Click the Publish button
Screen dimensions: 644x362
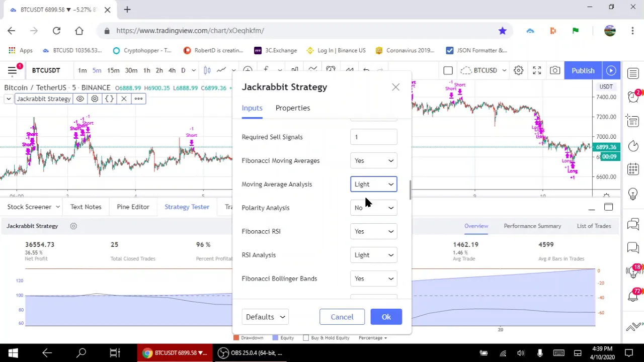pyautogui.click(x=583, y=70)
